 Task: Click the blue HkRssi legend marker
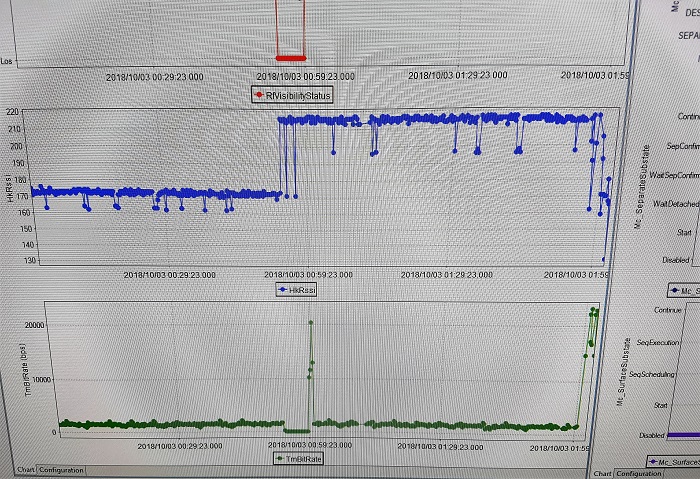pyautogui.click(x=283, y=289)
